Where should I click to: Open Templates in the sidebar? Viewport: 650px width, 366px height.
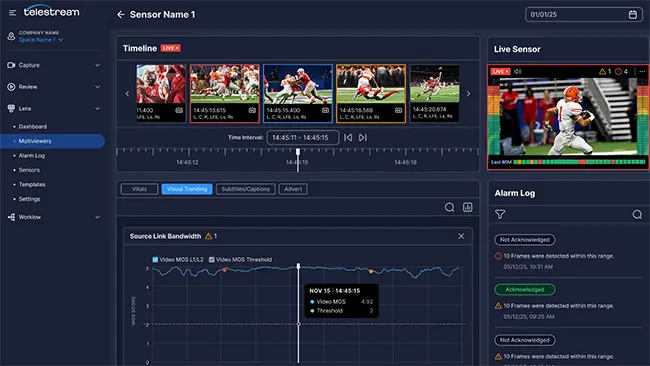pyautogui.click(x=32, y=184)
